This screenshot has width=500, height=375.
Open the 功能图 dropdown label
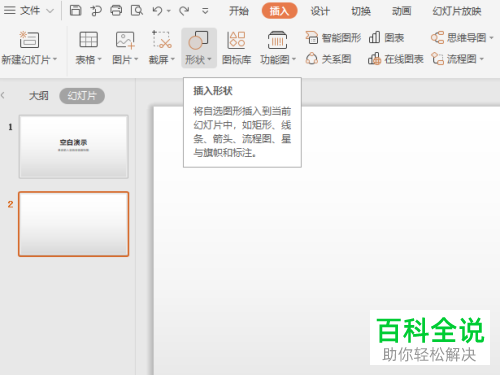coord(278,60)
